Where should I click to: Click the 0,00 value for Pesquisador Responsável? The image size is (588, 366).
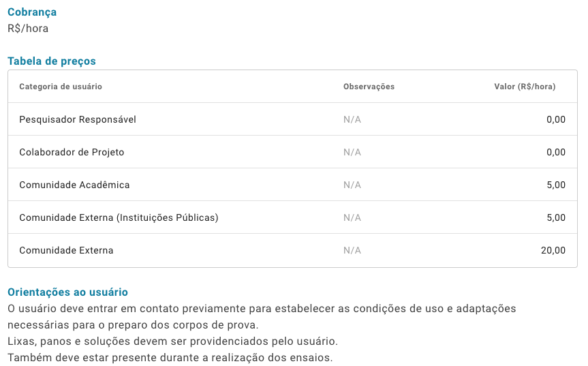coord(556,120)
